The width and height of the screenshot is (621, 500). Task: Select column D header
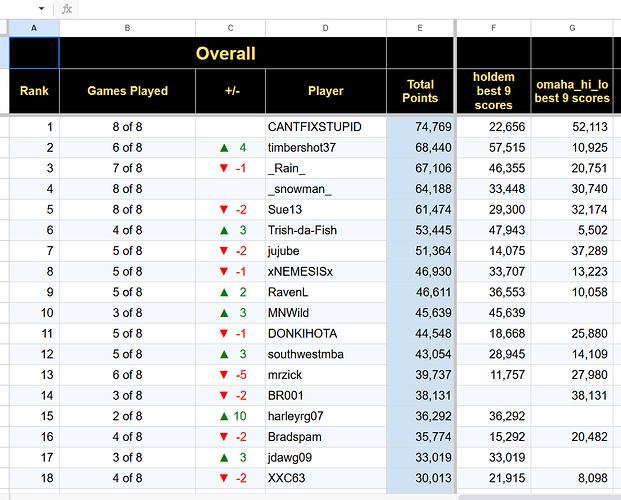pos(326,28)
